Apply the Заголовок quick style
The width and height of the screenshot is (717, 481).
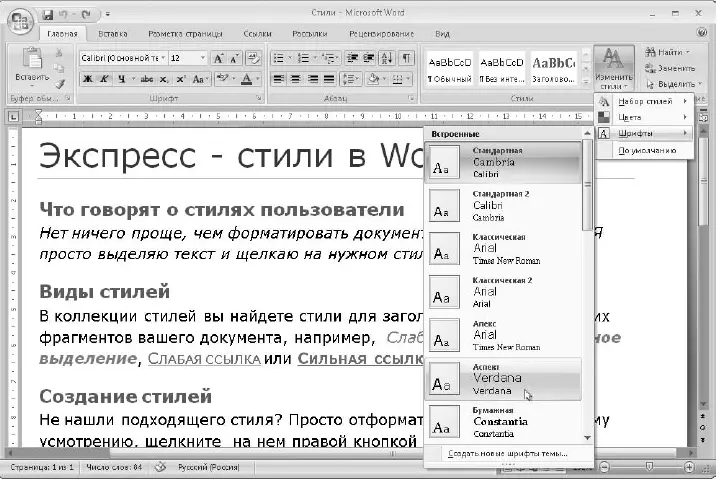553,69
